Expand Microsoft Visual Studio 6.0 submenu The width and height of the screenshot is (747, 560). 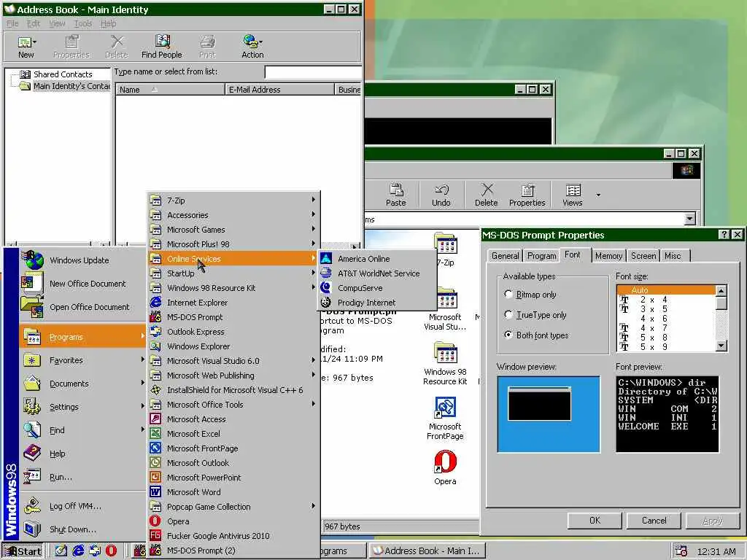pos(233,360)
